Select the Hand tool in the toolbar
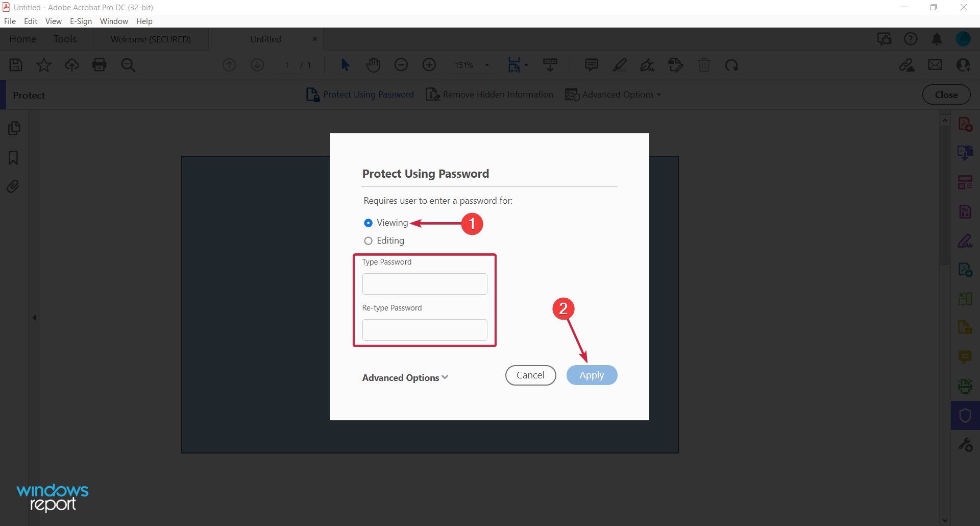Image resolution: width=980 pixels, height=526 pixels. pos(373,65)
